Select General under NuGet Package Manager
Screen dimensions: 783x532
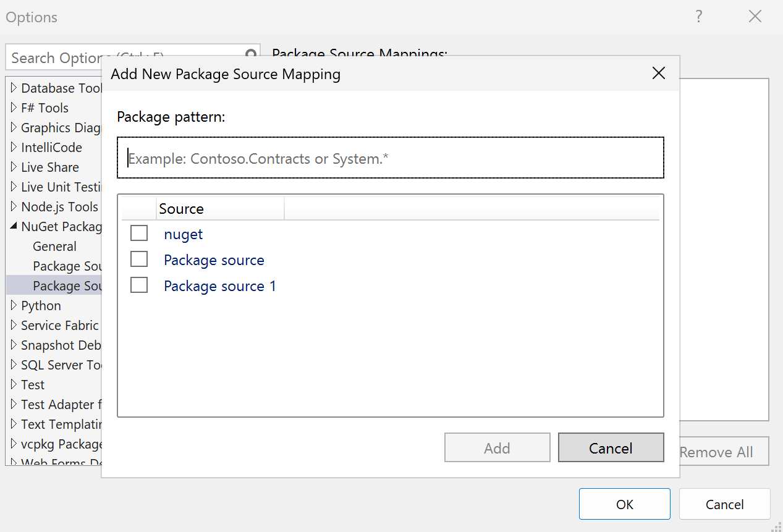[54, 247]
